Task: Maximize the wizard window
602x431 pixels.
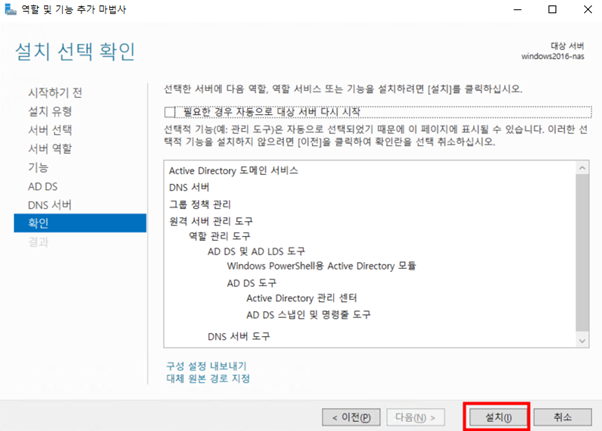Action: 552,9
